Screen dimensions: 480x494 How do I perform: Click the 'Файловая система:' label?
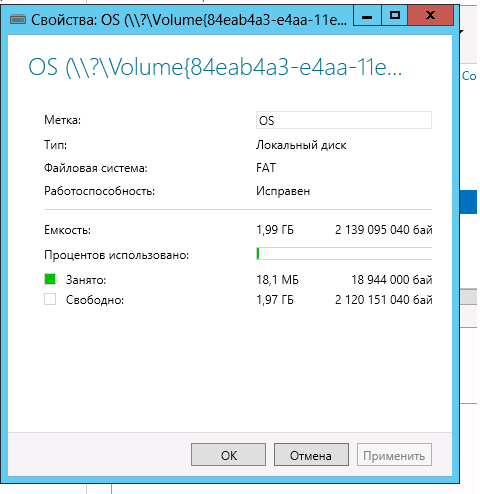point(96,168)
